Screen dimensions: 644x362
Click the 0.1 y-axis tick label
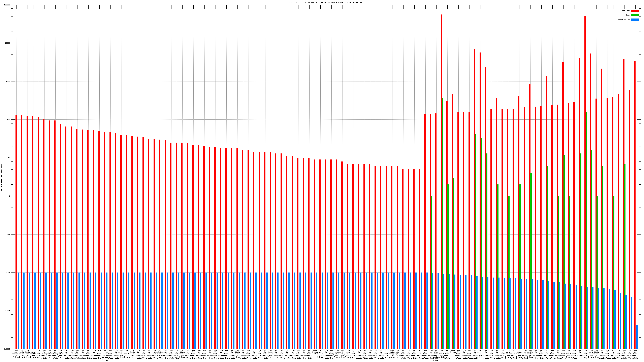pos(8,234)
